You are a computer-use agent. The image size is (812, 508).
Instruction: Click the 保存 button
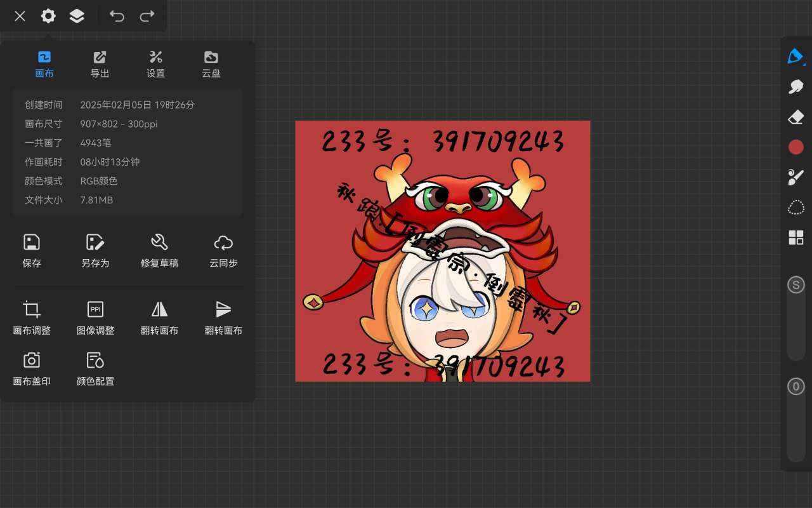click(x=32, y=250)
